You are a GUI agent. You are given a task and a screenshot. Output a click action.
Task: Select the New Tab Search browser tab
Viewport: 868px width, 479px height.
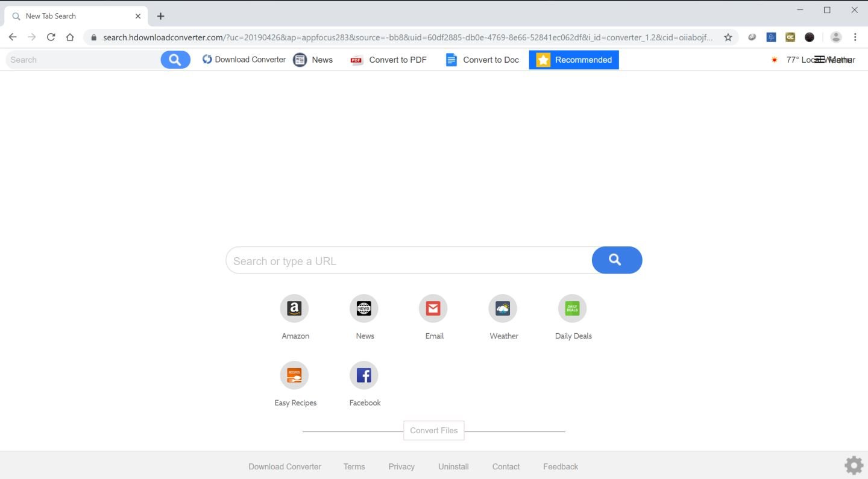click(x=76, y=16)
